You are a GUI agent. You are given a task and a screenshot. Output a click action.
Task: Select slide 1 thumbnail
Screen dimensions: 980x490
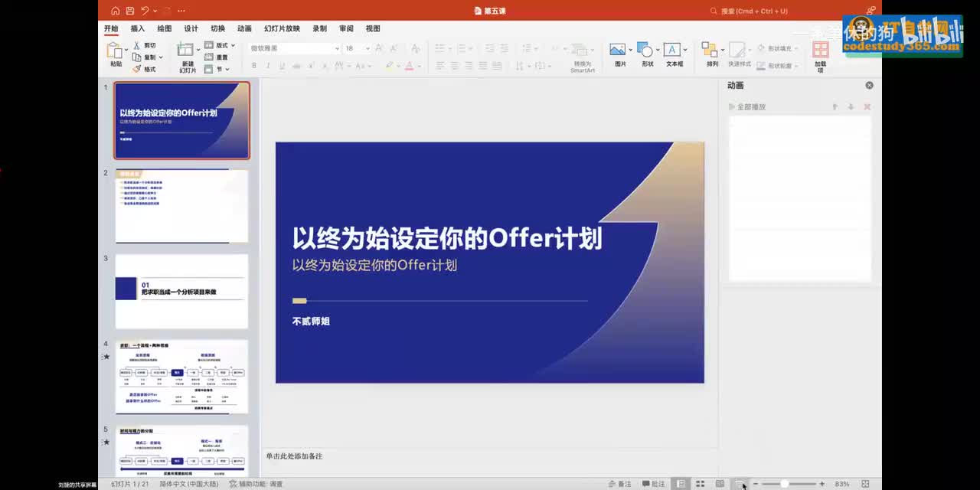tap(182, 120)
